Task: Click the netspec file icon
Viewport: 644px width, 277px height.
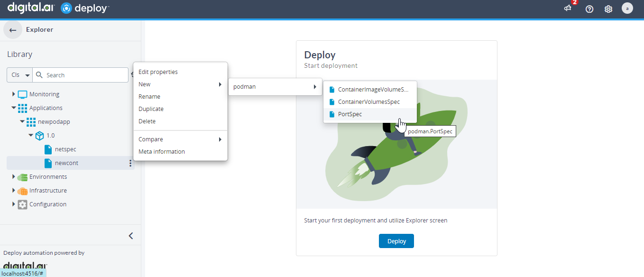Action: coord(48,149)
